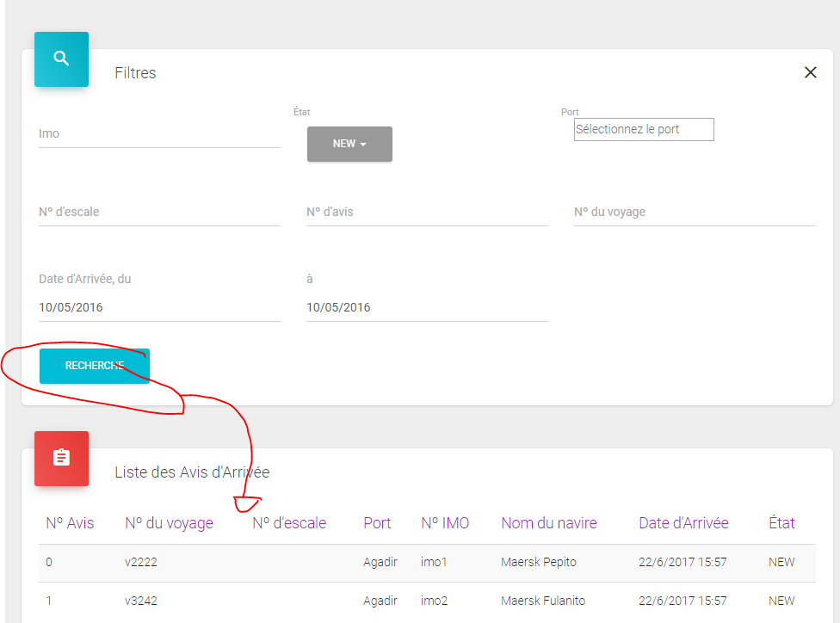Focus the N° d'avis filter field

click(427, 213)
